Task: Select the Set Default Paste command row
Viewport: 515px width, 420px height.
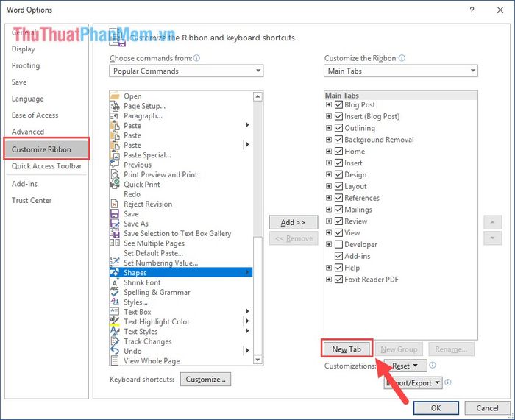Action: 181,253
